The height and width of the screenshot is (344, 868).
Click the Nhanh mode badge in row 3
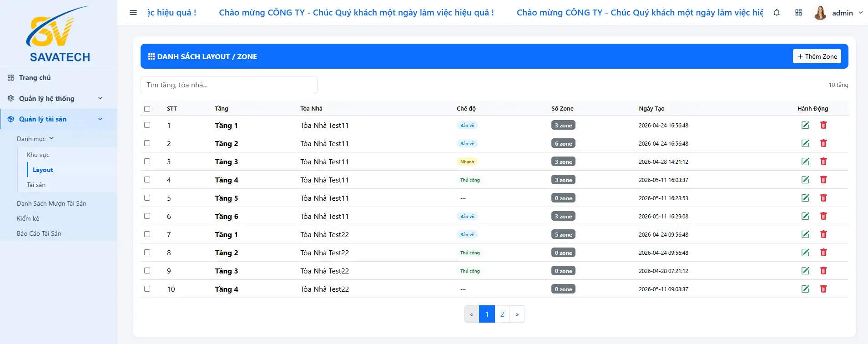(x=467, y=162)
